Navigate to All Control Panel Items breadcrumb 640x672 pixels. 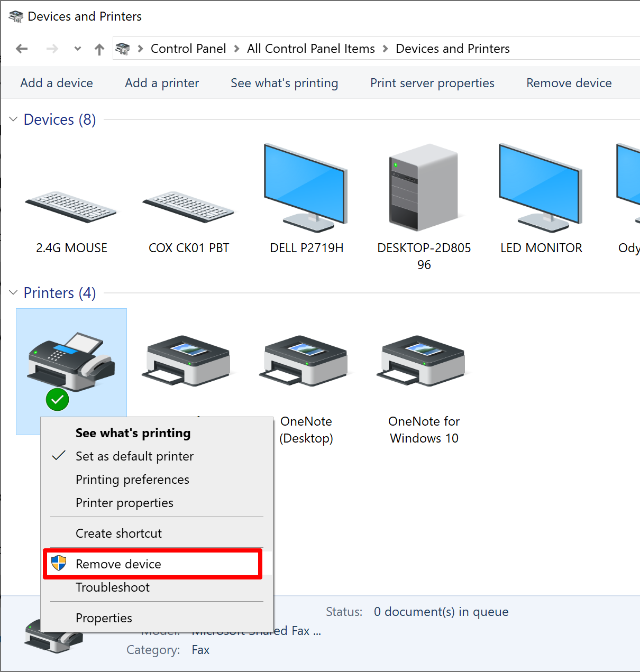click(x=311, y=49)
